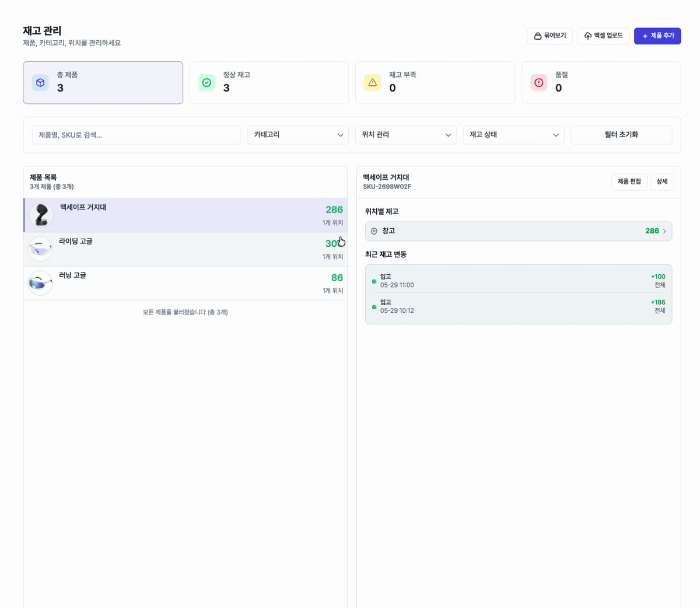Select the 재고 부족 summary card
This screenshot has width=700, height=608.
pyautogui.click(x=435, y=82)
